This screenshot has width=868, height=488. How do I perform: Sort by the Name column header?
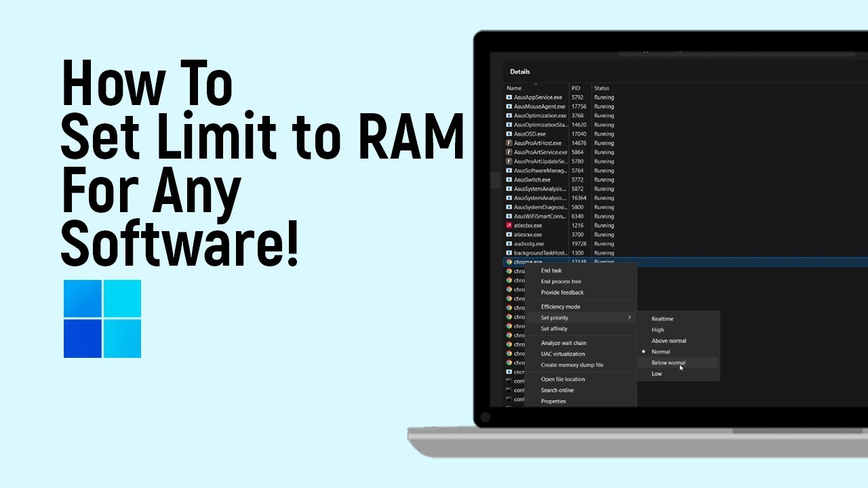(x=514, y=88)
